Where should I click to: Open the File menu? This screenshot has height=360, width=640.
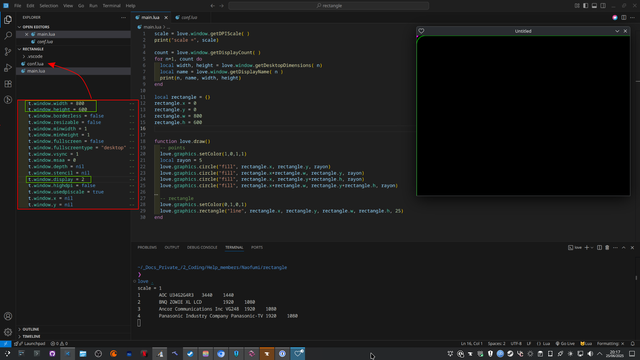point(18,6)
